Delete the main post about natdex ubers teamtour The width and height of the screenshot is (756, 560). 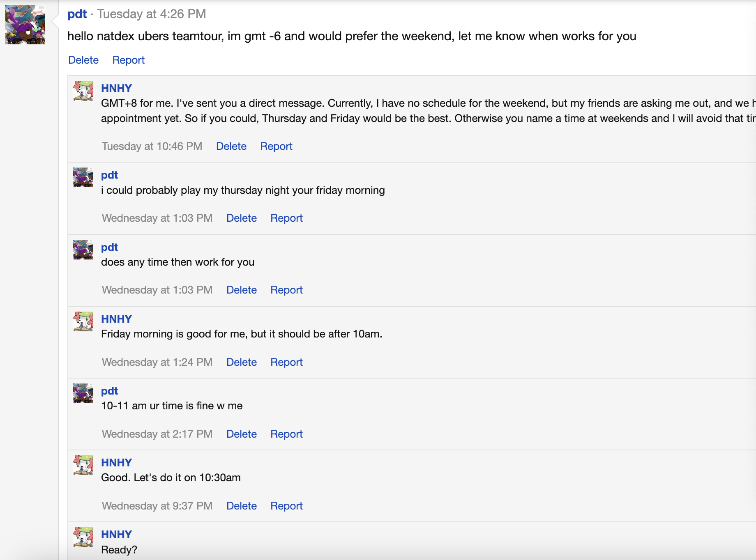[83, 60]
